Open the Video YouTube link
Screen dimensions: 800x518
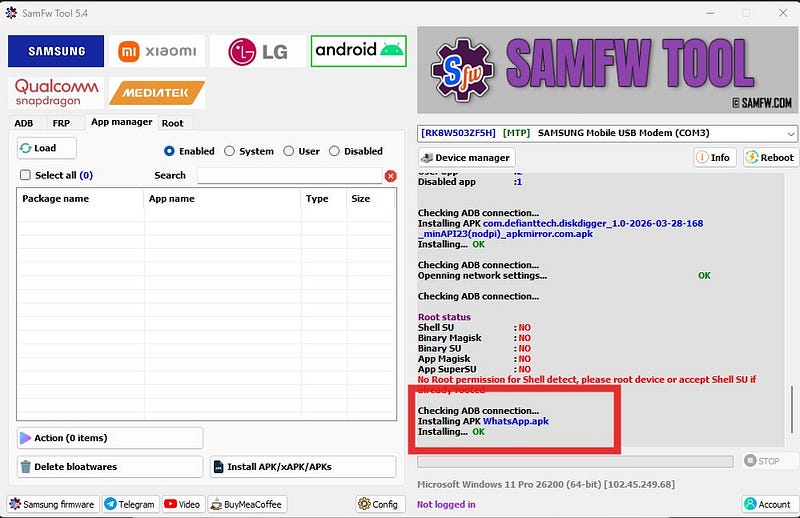183,504
